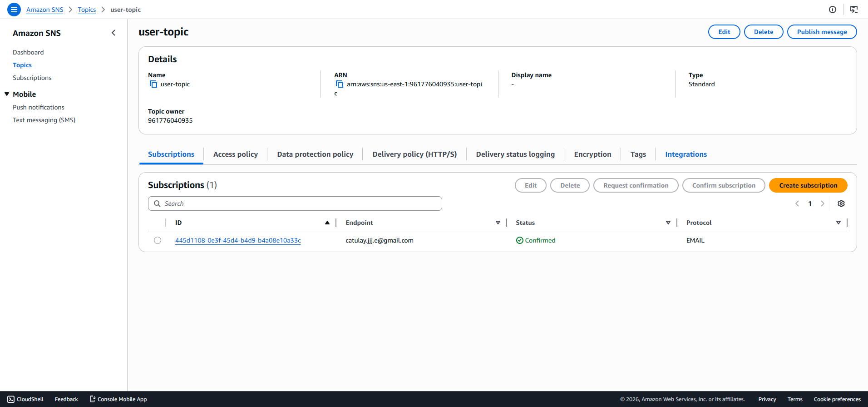Open the tutorials screen icon top right
Image resolution: width=868 pixels, height=407 pixels.
point(854,10)
